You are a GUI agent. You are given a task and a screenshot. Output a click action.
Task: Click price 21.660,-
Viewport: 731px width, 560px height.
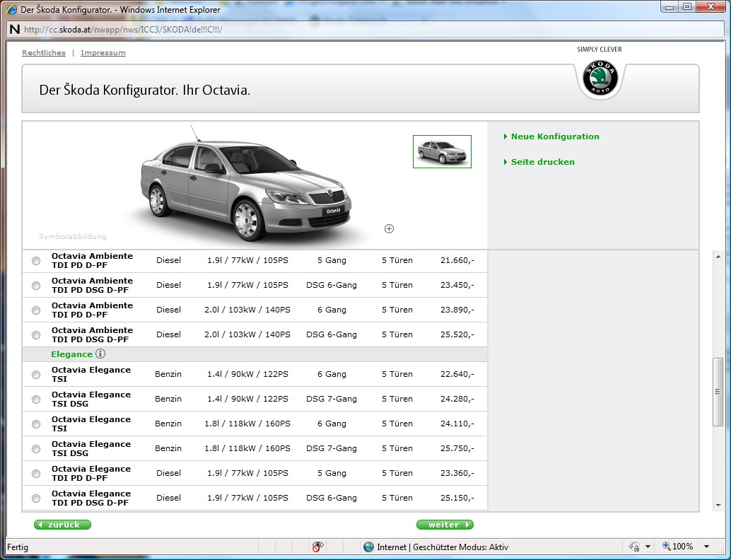point(457,260)
